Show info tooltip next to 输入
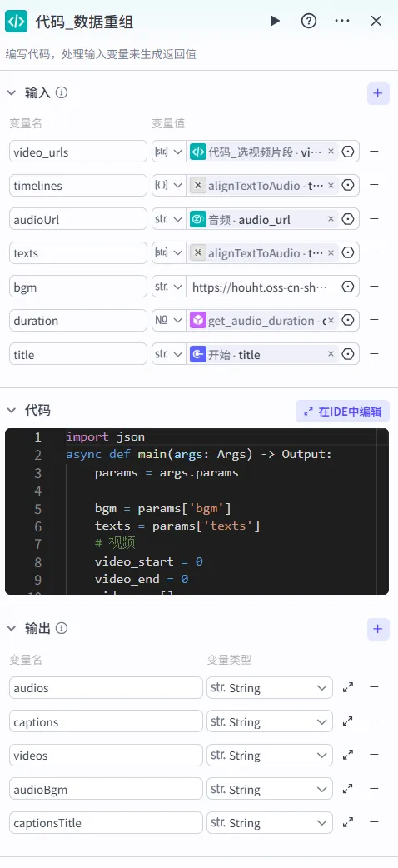The height and width of the screenshot is (868, 398). pyautogui.click(x=62, y=92)
